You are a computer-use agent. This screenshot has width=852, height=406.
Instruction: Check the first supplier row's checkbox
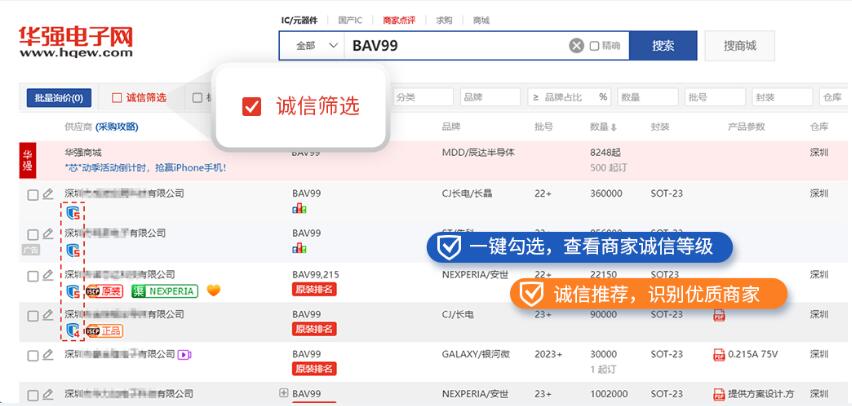tap(33, 194)
